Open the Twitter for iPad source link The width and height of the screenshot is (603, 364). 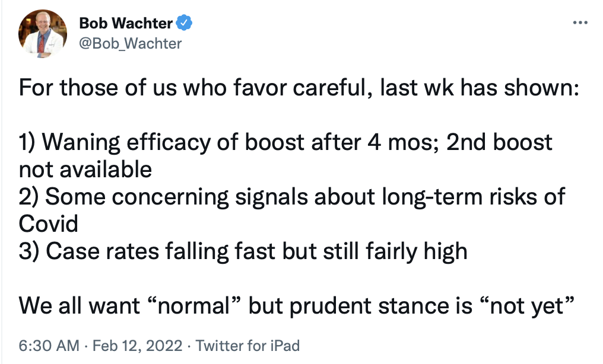[x=247, y=345]
